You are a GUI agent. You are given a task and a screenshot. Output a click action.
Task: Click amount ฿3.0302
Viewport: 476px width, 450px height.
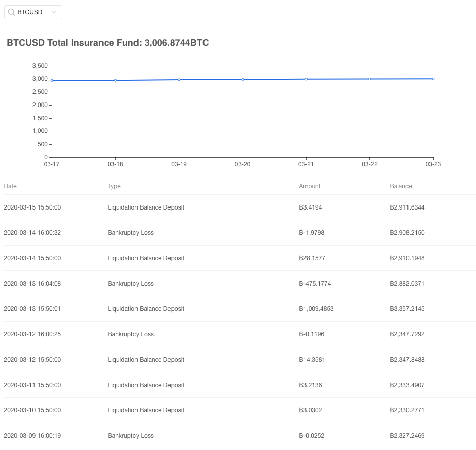[x=310, y=410]
